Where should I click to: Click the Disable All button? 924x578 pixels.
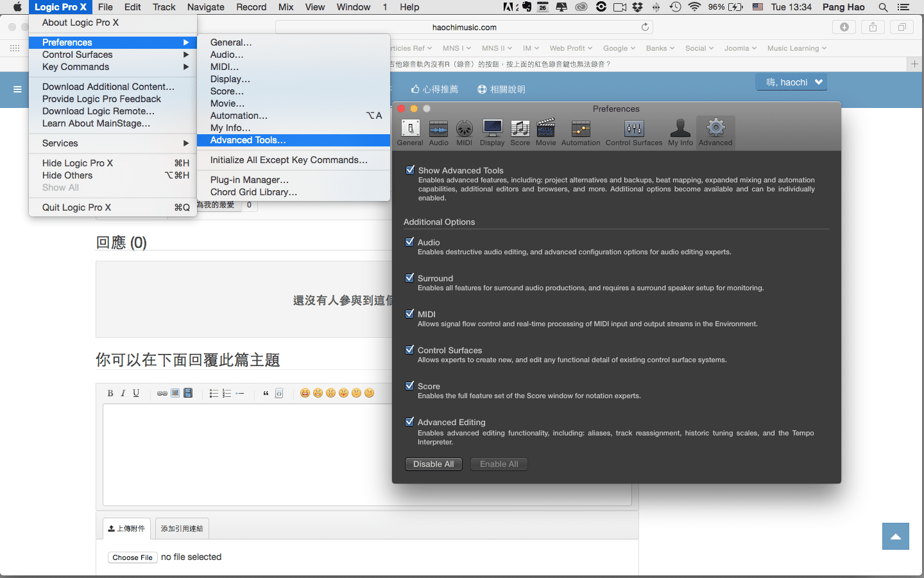(434, 464)
